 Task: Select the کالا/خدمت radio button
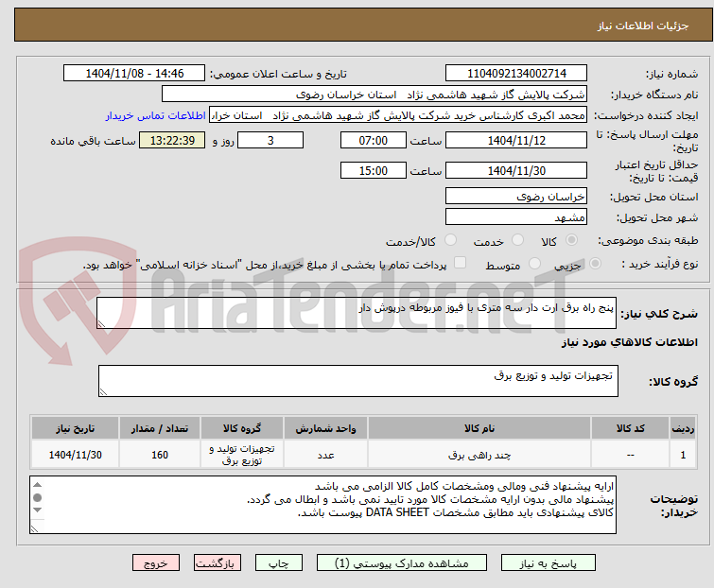click(450, 240)
